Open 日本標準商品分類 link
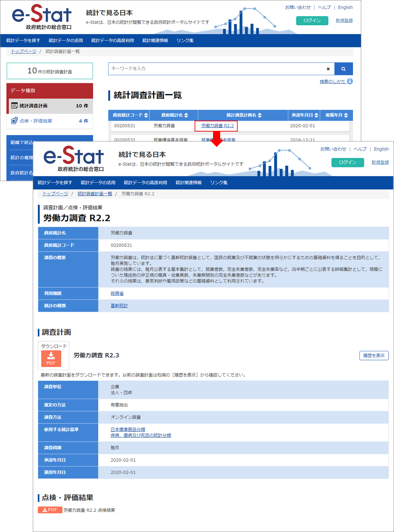Image resolution: width=394 pixels, height=532 pixels. (x=128, y=429)
